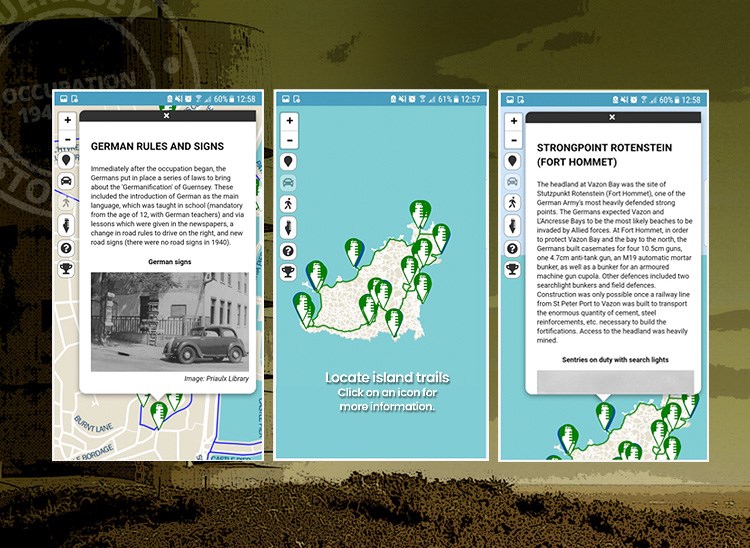Open island map icon on middle phone
750x548 pixels.
coord(288,227)
